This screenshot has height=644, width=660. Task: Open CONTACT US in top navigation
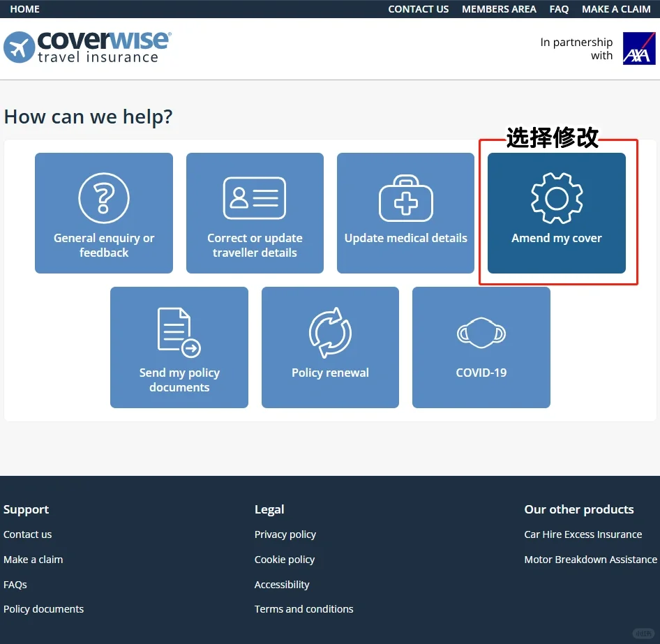click(x=418, y=9)
